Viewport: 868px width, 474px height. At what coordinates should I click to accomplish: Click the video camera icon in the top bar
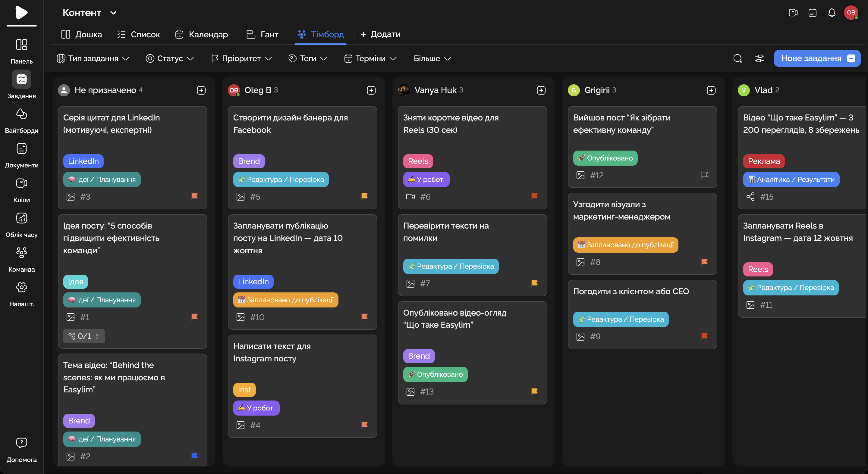(x=793, y=13)
